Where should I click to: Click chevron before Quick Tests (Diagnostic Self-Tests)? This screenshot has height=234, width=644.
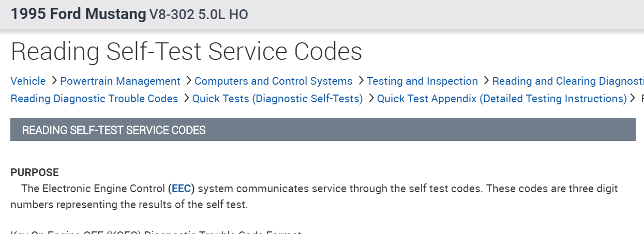point(186,98)
